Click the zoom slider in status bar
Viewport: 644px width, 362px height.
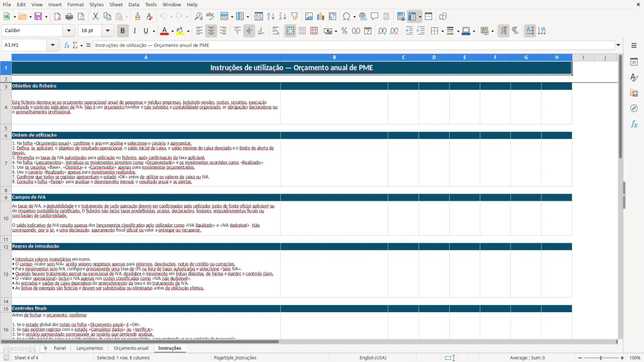(601, 358)
